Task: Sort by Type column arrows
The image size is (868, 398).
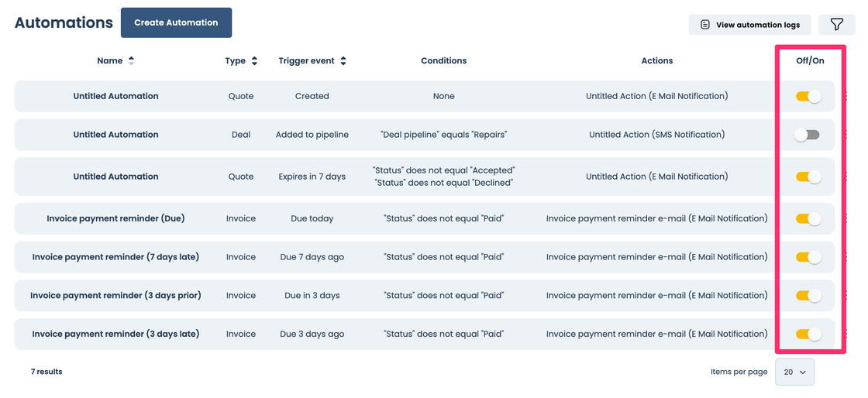Action: (254, 60)
